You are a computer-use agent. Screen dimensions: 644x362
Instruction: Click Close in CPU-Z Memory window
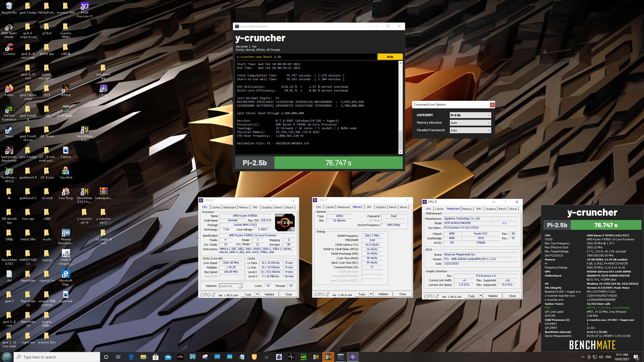403,294
